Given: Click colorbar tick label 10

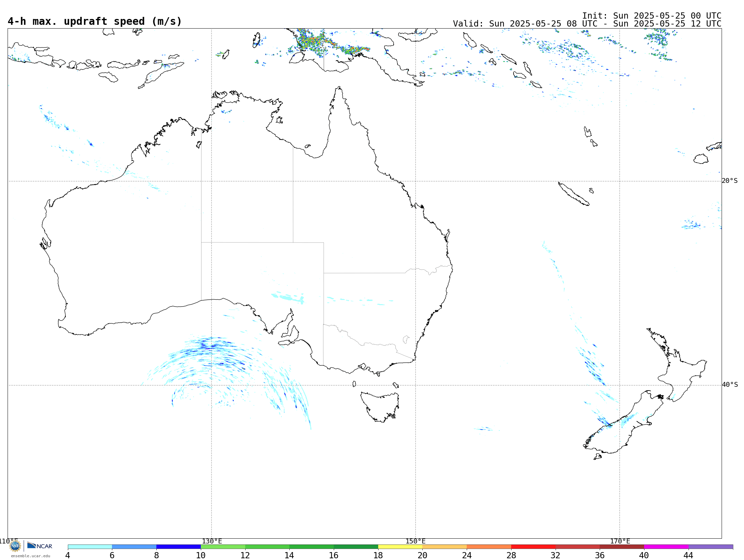Looking at the screenshot, I should pyautogui.click(x=201, y=556).
